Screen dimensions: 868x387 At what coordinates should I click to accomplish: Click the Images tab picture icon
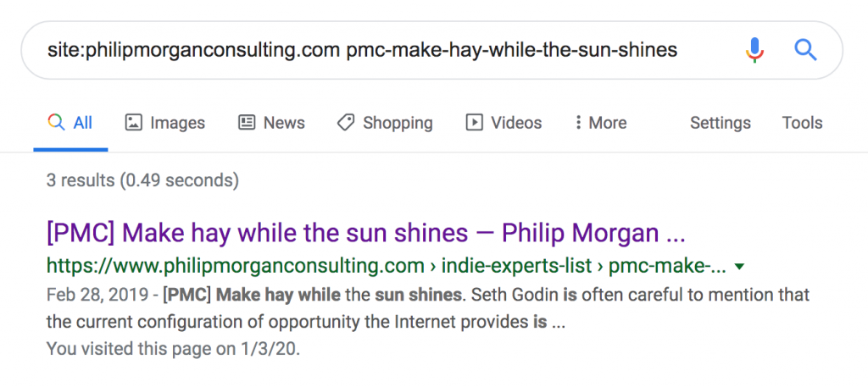133,122
